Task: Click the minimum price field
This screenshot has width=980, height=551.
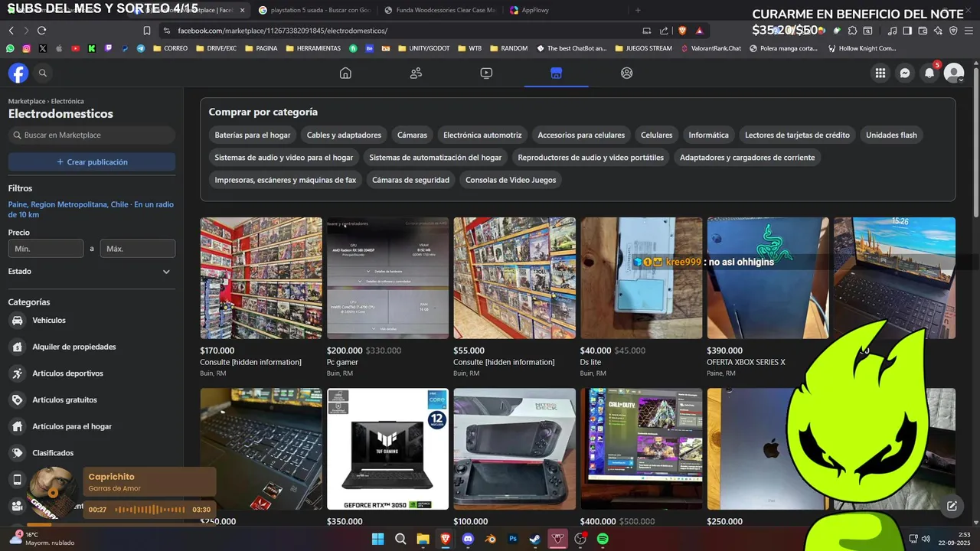Action: pos(46,249)
